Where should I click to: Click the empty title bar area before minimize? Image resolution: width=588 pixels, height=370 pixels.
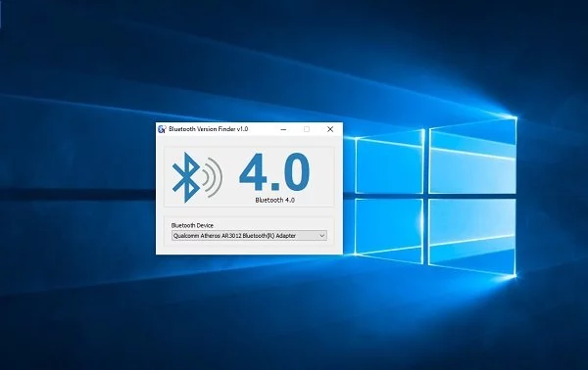coord(262,129)
